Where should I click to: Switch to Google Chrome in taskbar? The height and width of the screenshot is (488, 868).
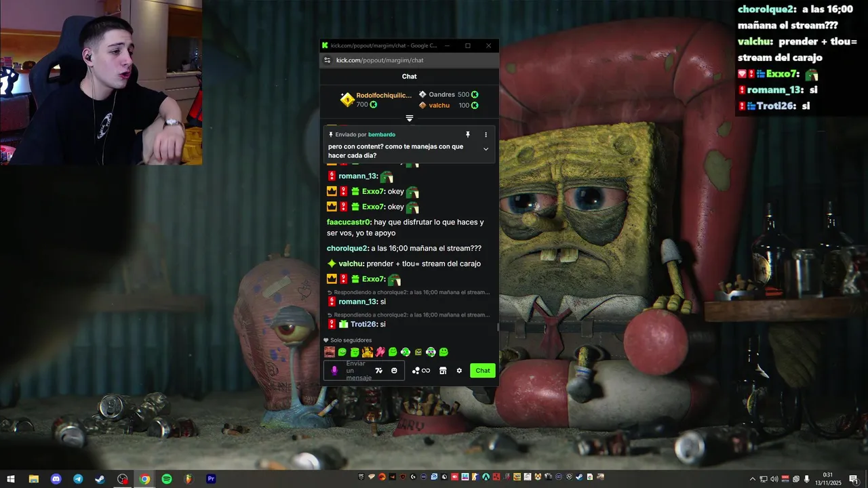(x=144, y=479)
